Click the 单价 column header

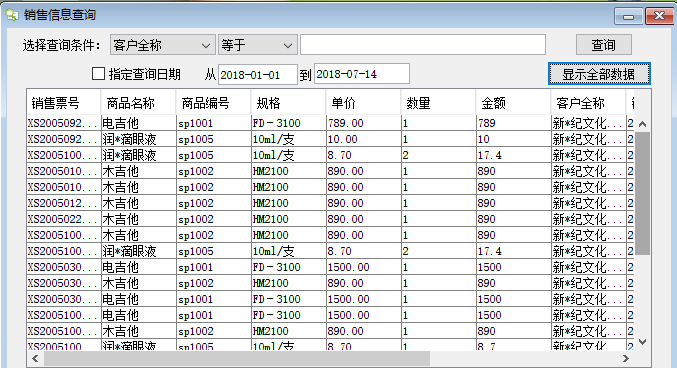(364, 103)
